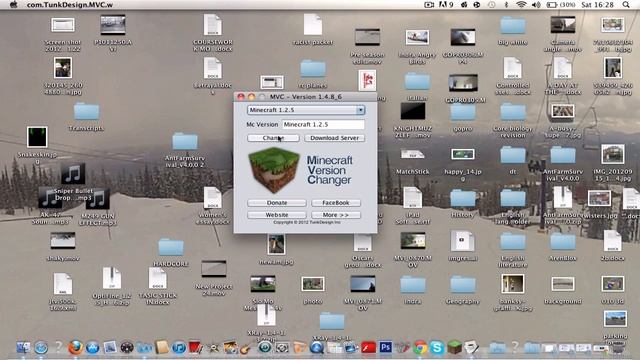Open Firefox from the dock
Image resolution: width=640 pixels, height=360 pixels.
pos(75,347)
